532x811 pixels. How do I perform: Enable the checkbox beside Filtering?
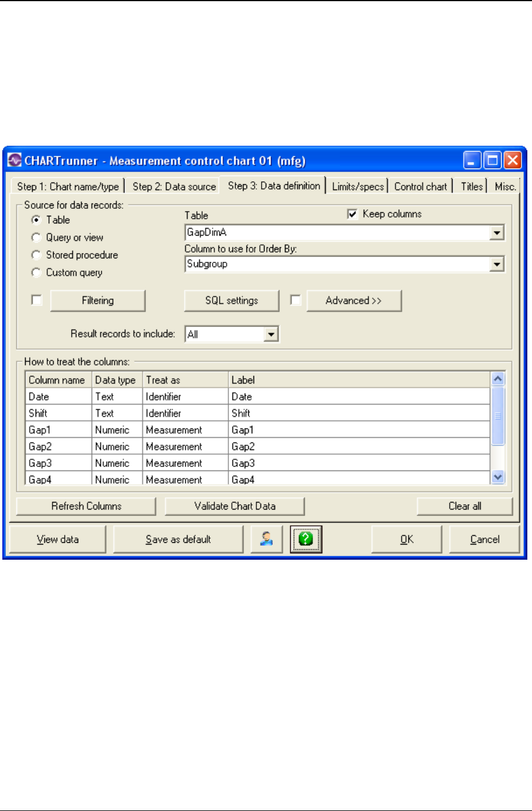[37, 300]
